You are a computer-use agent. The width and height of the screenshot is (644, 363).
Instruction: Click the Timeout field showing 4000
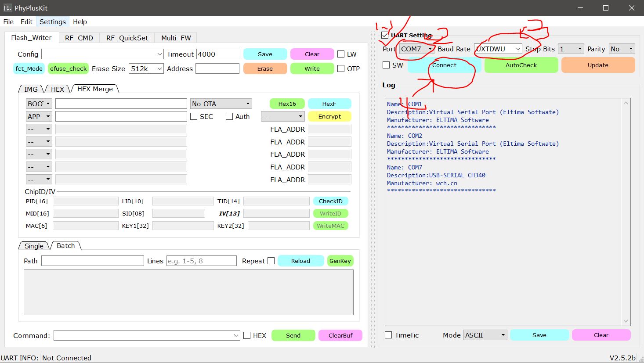pos(218,54)
